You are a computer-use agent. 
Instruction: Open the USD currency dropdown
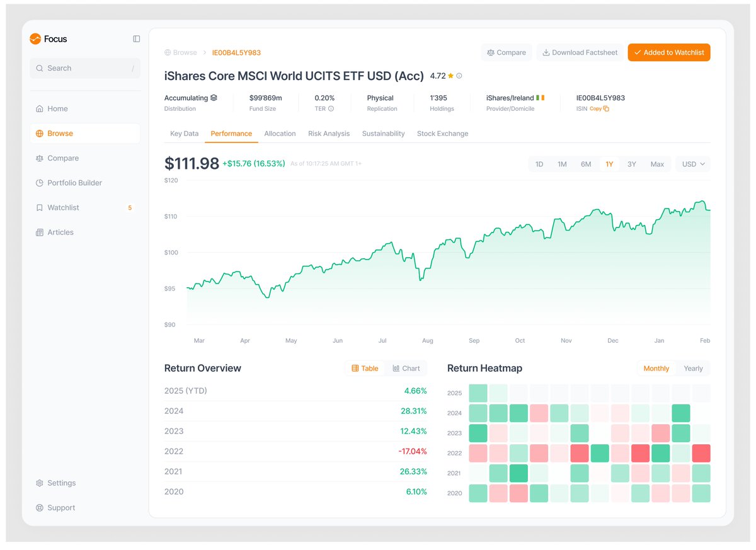[x=692, y=164]
